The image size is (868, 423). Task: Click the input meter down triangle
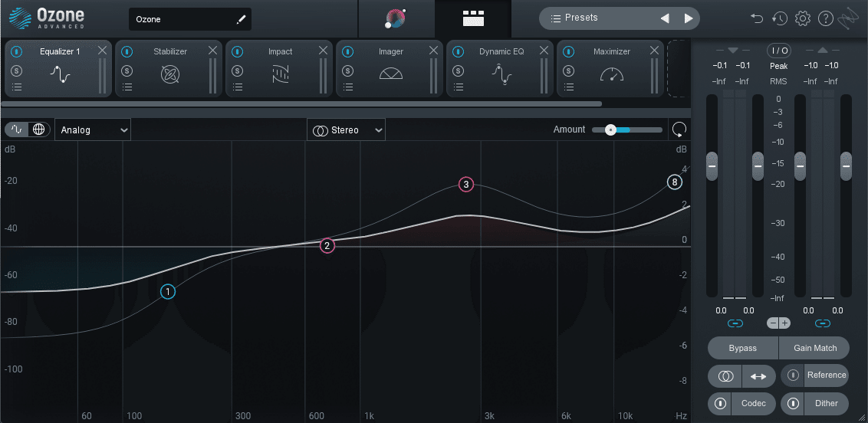(734, 51)
